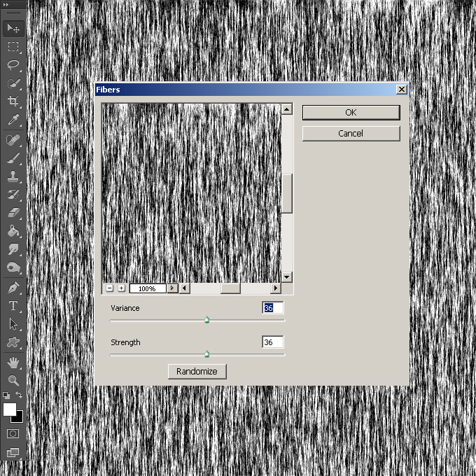476x476 pixels.
Task: Select the Pen tool
Action: coord(13,288)
